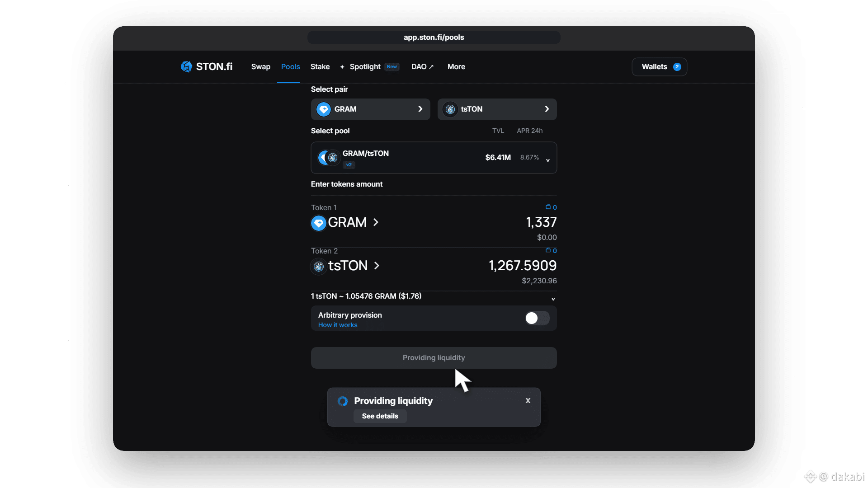Open the More menu

456,66
